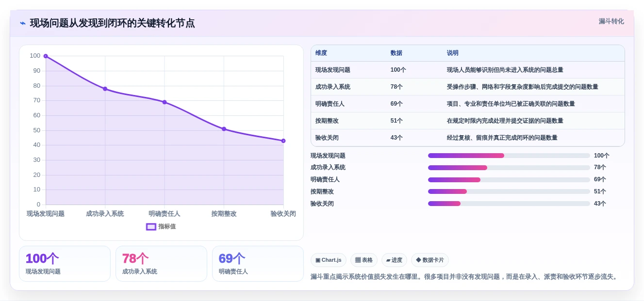Click the 按期整改 progress bar
644x301 pixels.
click(509, 191)
